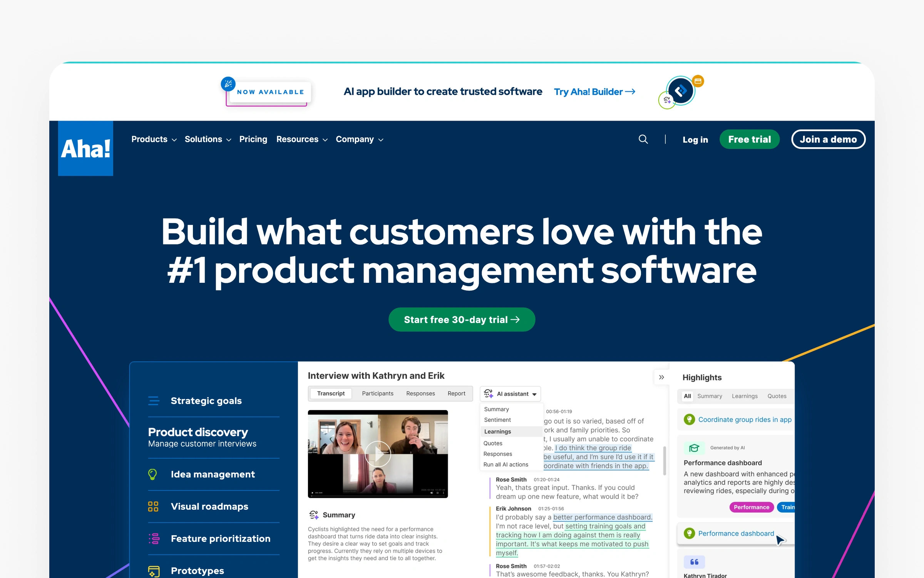Select the Learnings highlights tab
The width and height of the screenshot is (924, 578).
pyautogui.click(x=745, y=396)
